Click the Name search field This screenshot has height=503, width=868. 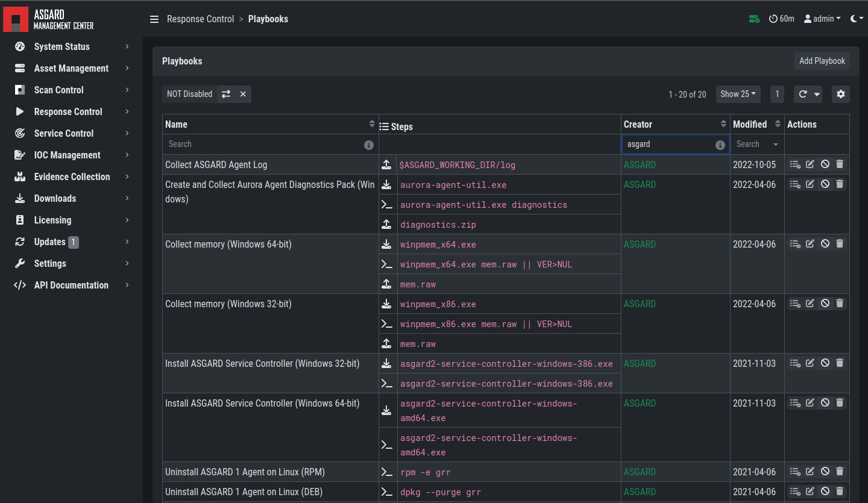point(271,145)
